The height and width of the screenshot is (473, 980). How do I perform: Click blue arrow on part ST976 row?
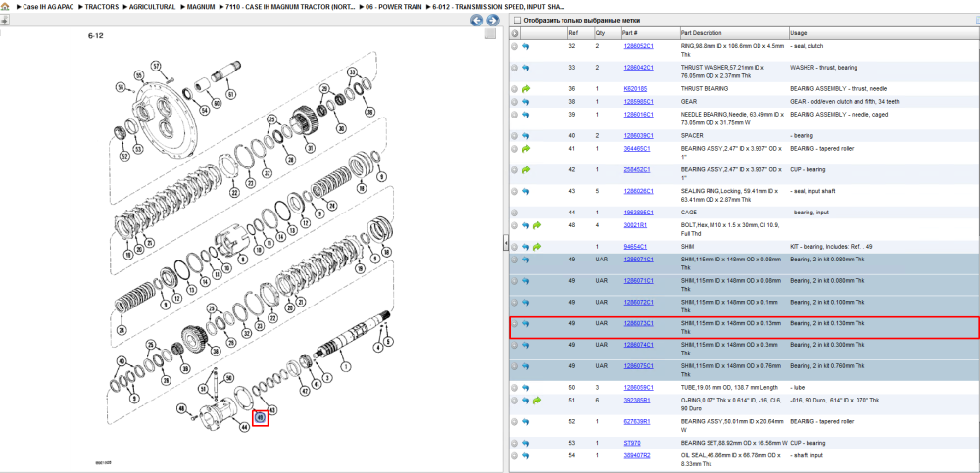pos(525,443)
